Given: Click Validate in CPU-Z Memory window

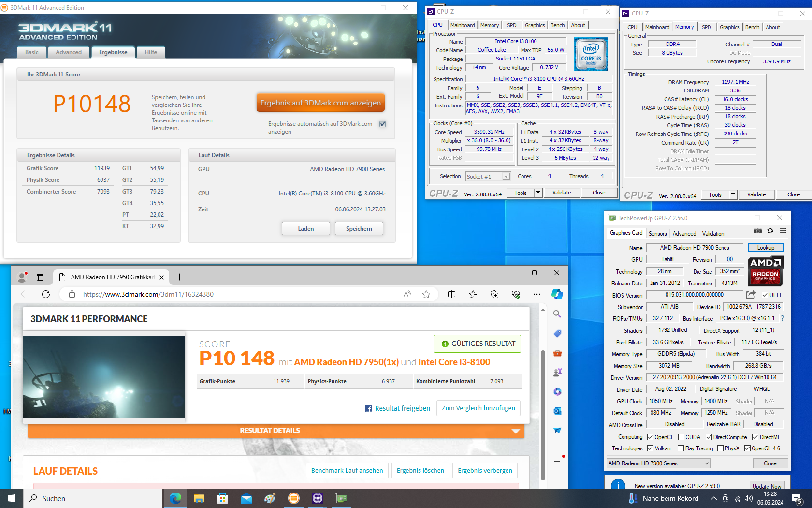Looking at the screenshot, I should click(x=756, y=194).
